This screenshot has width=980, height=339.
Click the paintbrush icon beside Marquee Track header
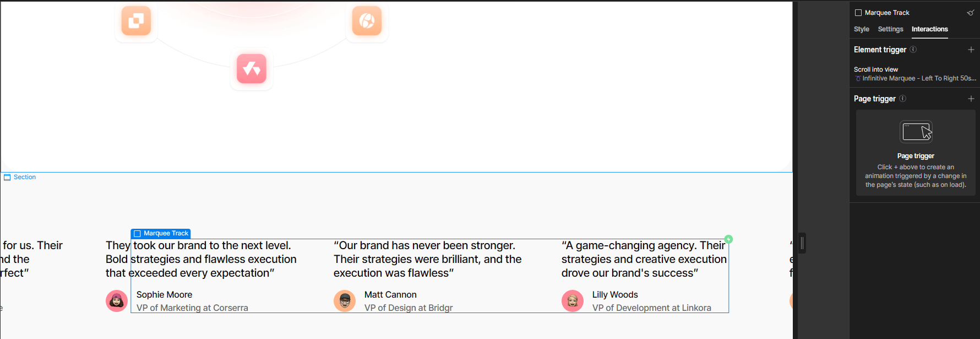coord(971,12)
